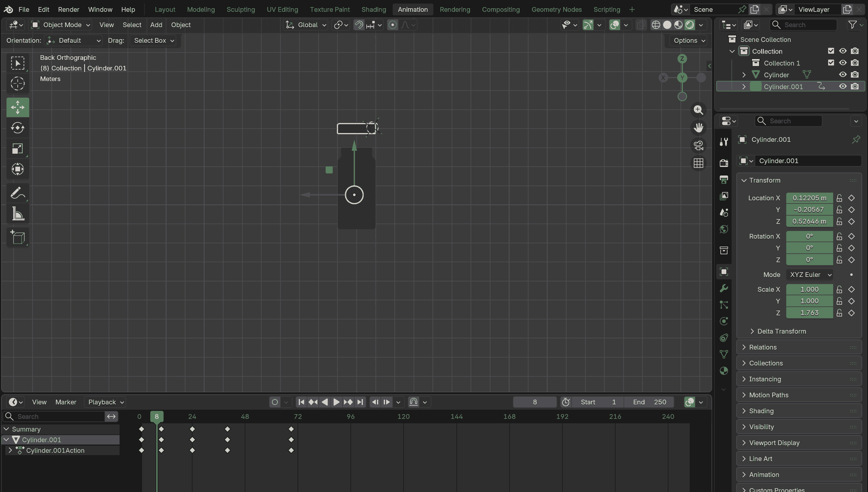Toggle lock on Location X
The width and height of the screenshot is (868, 492).
click(839, 198)
